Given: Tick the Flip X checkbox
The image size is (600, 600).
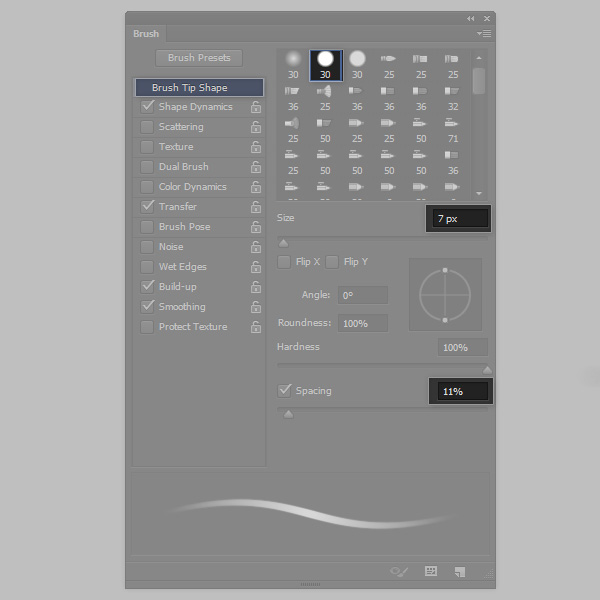Looking at the screenshot, I should tap(284, 262).
